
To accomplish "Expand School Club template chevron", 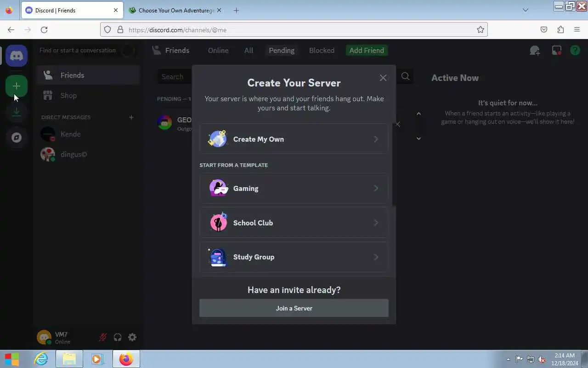I will point(376,223).
